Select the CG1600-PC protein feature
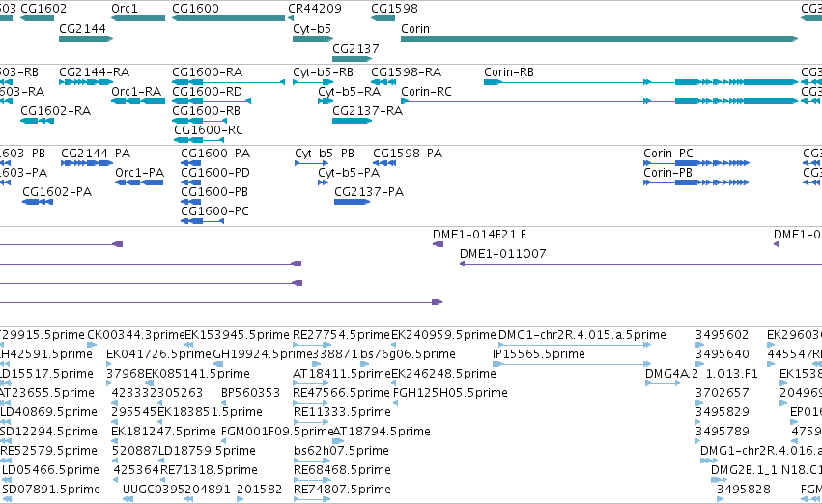The width and height of the screenshot is (822, 504). point(202,221)
